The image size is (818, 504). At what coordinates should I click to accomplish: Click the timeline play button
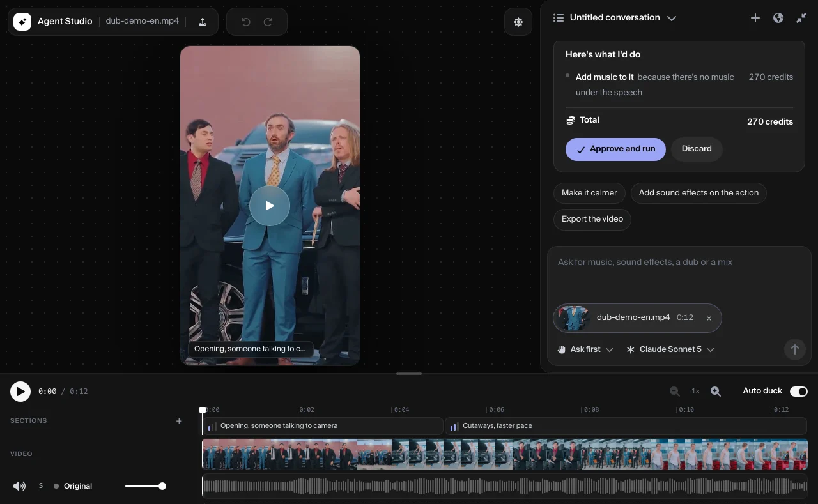pos(20,391)
